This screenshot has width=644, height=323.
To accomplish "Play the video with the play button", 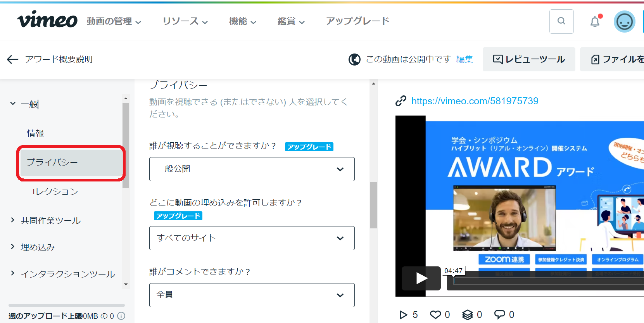I will (421, 278).
